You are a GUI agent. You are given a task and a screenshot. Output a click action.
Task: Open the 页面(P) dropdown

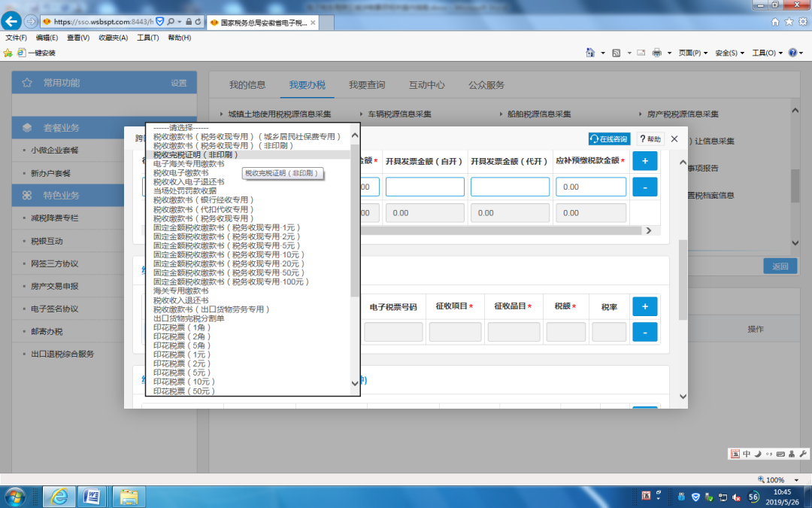click(x=693, y=53)
